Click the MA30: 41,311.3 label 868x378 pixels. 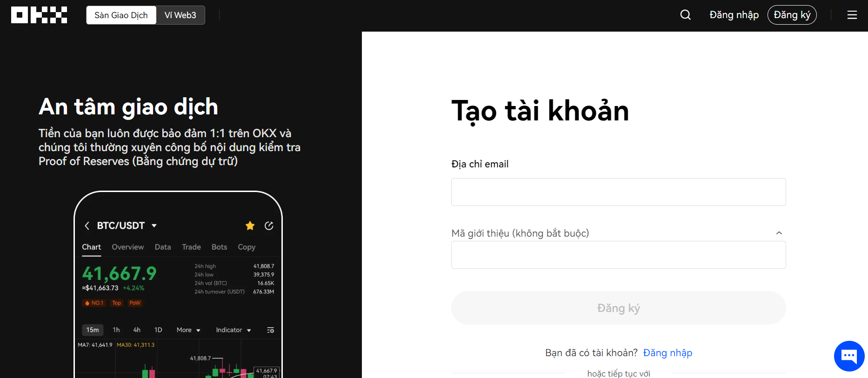coord(135,345)
